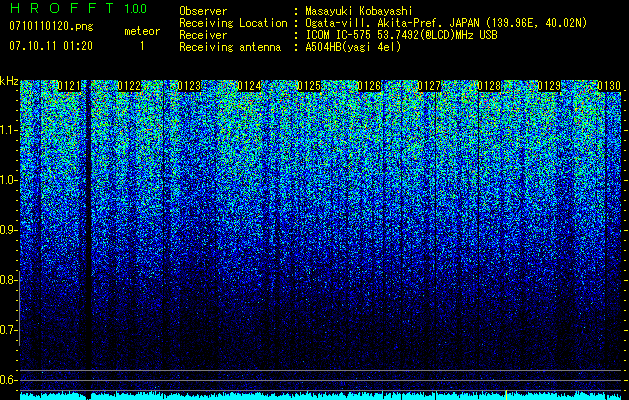This screenshot has height=400, width=629.
Task: Click the 0124 time marker label
Action: click(x=249, y=86)
